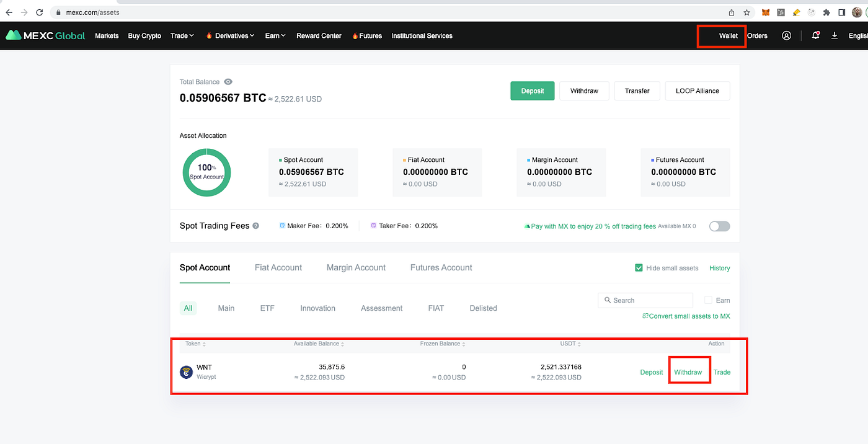The width and height of the screenshot is (868, 444).
Task: Uncheck Hide small assets
Action: [639, 268]
